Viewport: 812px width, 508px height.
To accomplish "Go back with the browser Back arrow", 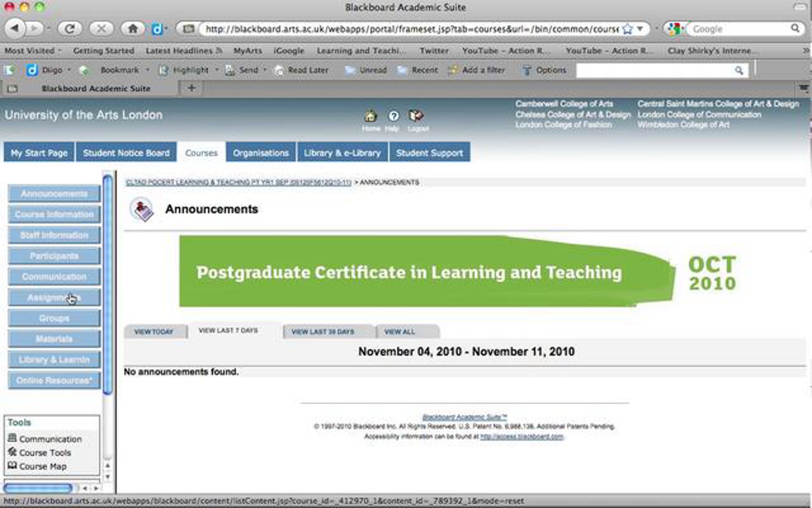I will coord(15,28).
